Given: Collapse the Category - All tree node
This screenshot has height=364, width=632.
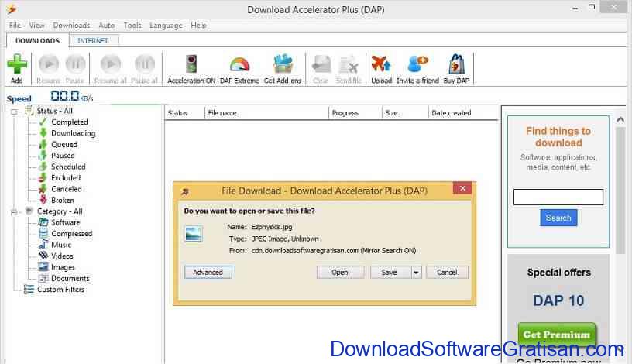Looking at the screenshot, I should click(14, 212).
